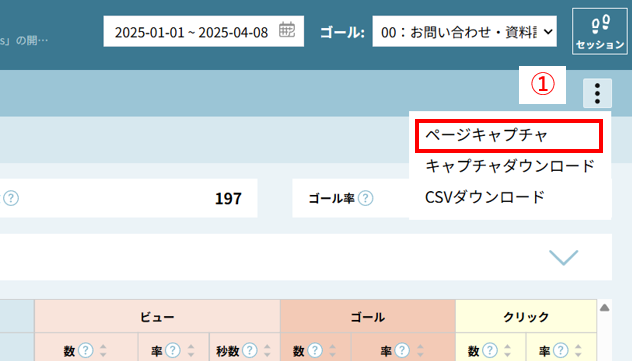This screenshot has height=361, width=632.
Task: Expand the collapsed panel with chevron
Action: pyautogui.click(x=563, y=257)
